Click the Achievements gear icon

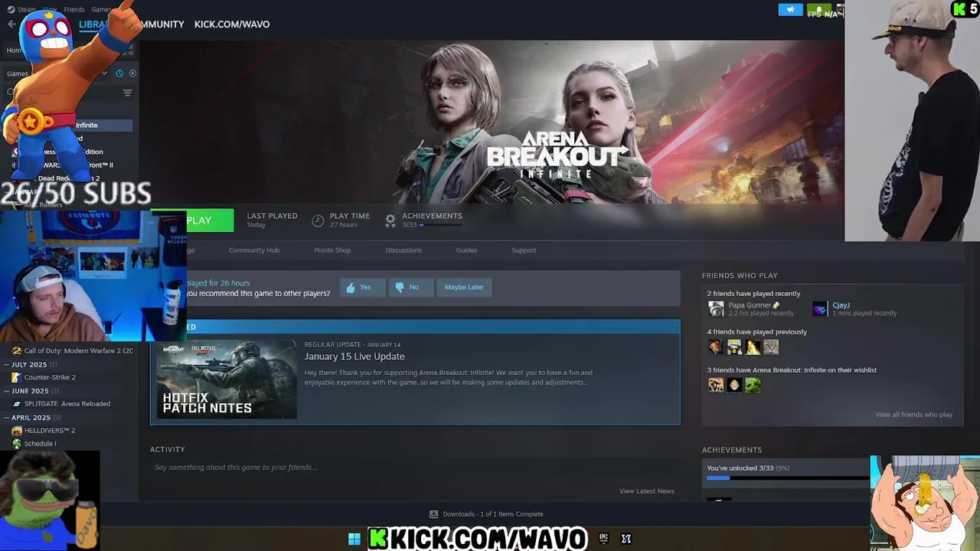pyautogui.click(x=390, y=220)
